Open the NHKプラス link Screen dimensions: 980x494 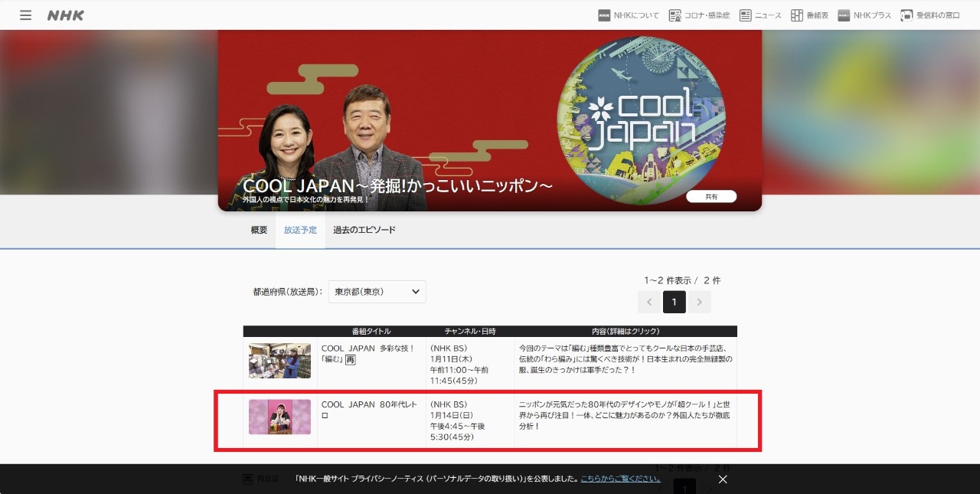864,15
